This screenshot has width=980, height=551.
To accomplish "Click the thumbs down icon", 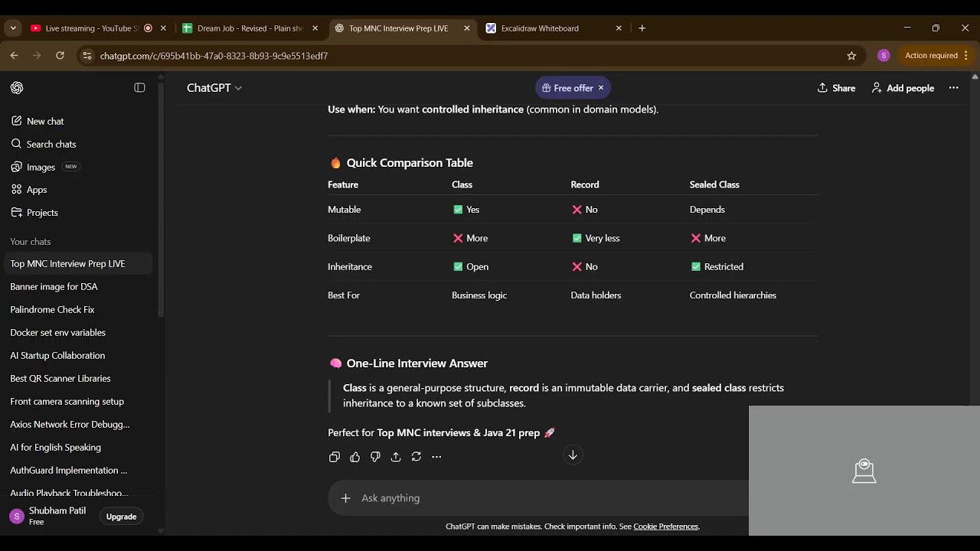I will (x=375, y=457).
